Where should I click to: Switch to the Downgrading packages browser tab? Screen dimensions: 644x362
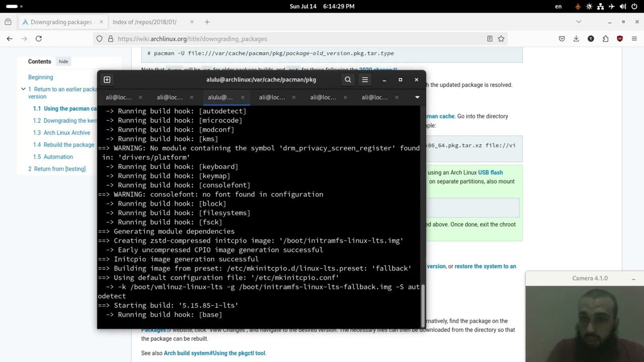(x=61, y=22)
